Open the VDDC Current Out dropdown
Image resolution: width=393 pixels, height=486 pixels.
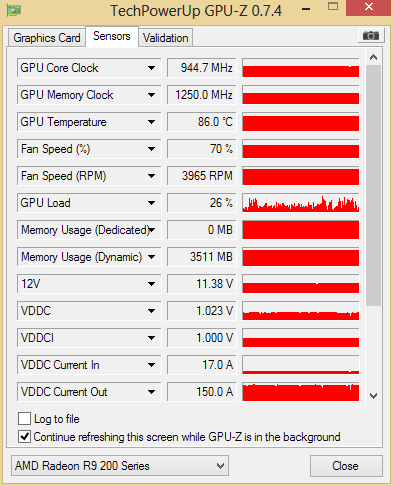click(151, 392)
